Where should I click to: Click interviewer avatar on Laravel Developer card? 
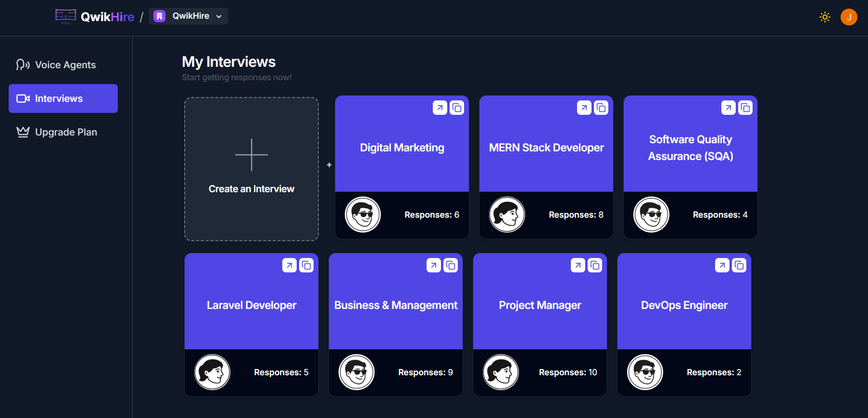[213, 372]
